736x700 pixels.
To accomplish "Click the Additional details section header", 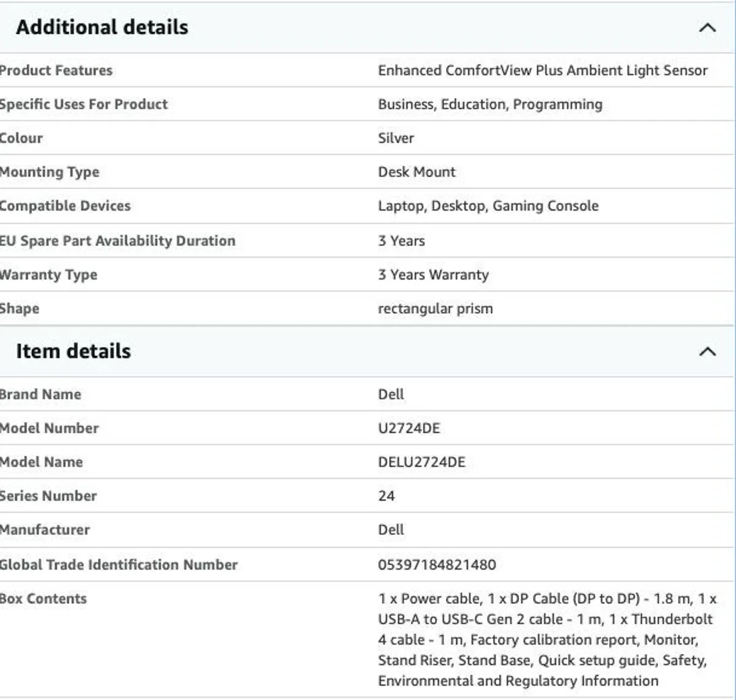I will click(102, 27).
